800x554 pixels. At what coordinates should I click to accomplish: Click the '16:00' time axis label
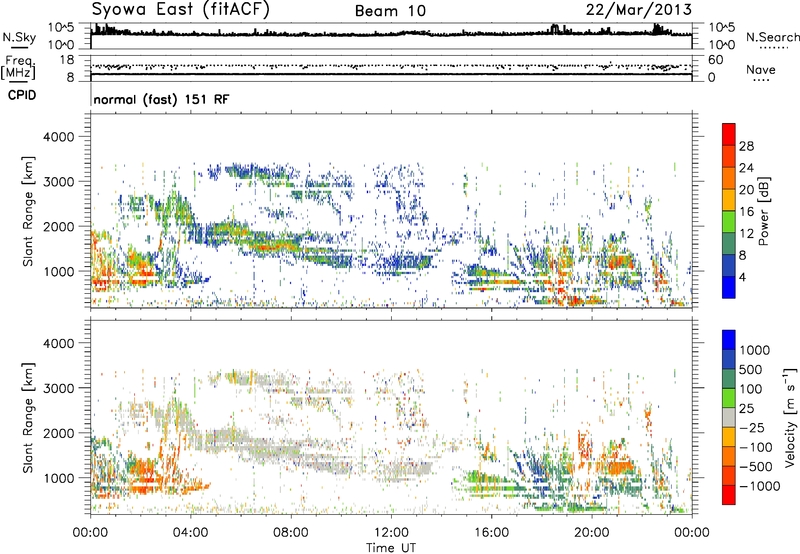[491, 533]
